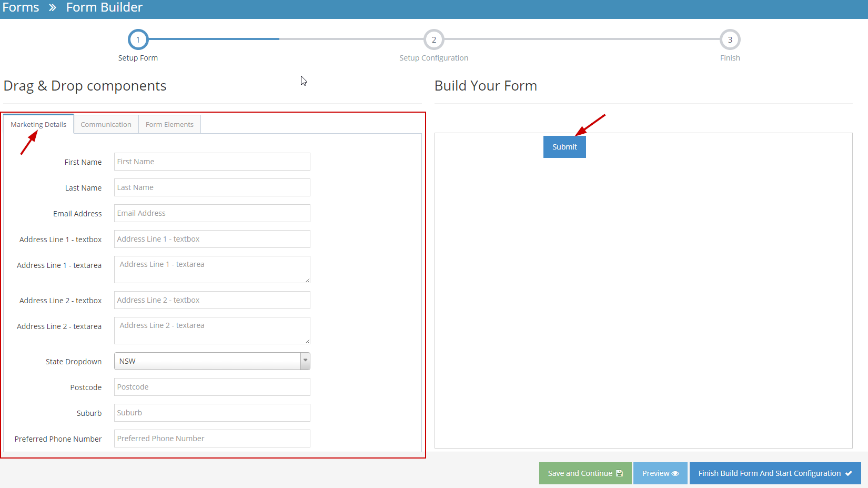868x488 pixels.
Task: Switch to the Form Elements tab
Action: (169, 124)
